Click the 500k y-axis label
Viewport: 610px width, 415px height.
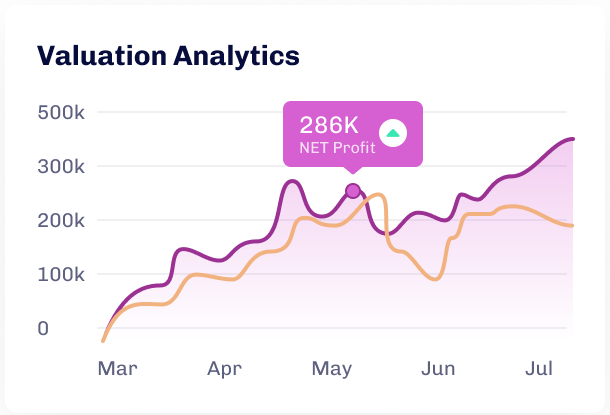61,112
